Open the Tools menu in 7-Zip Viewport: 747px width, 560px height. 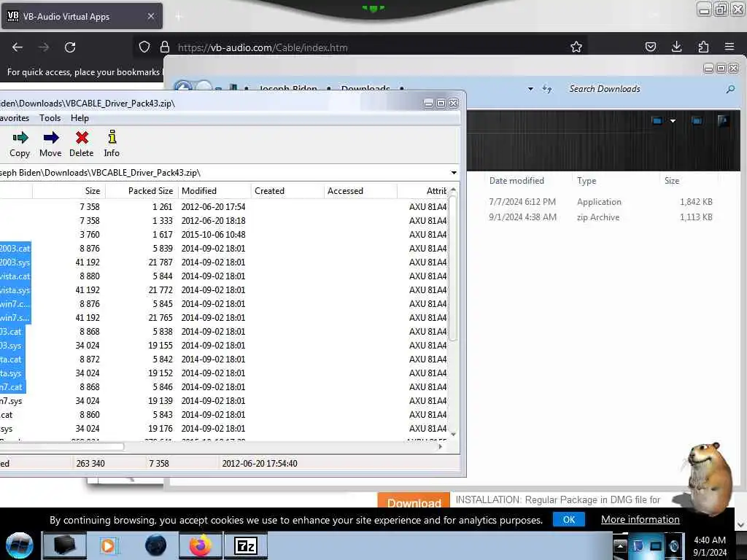point(50,118)
